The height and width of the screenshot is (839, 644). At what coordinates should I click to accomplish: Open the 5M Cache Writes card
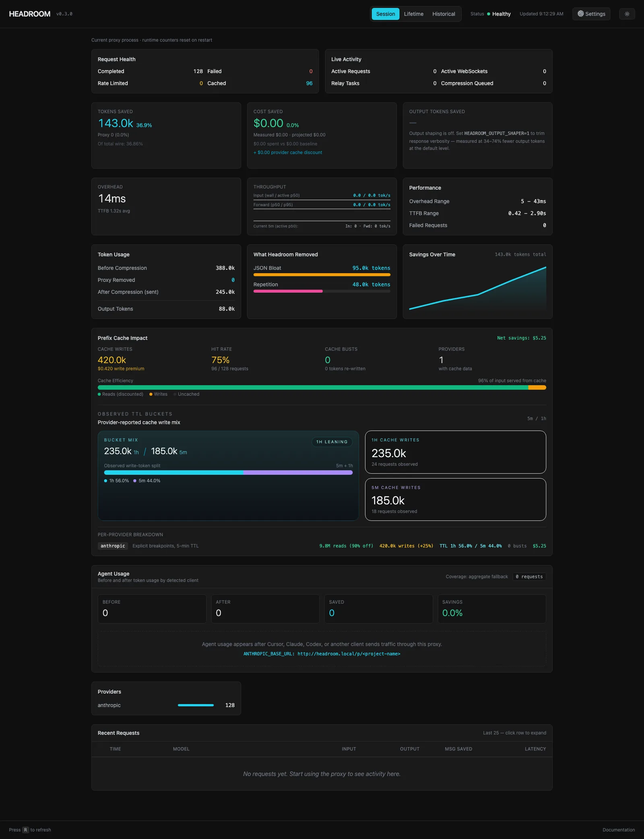pyautogui.click(x=455, y=499)
